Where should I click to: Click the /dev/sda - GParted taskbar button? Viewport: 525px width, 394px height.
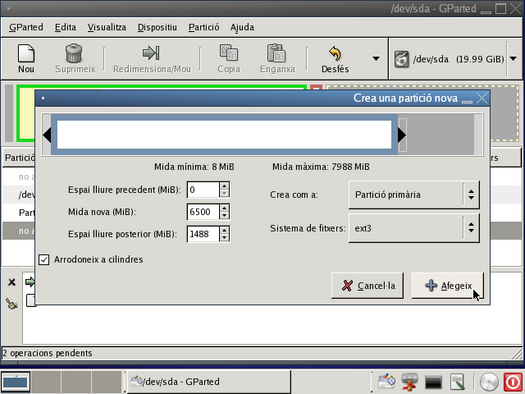tap(209, 382)
